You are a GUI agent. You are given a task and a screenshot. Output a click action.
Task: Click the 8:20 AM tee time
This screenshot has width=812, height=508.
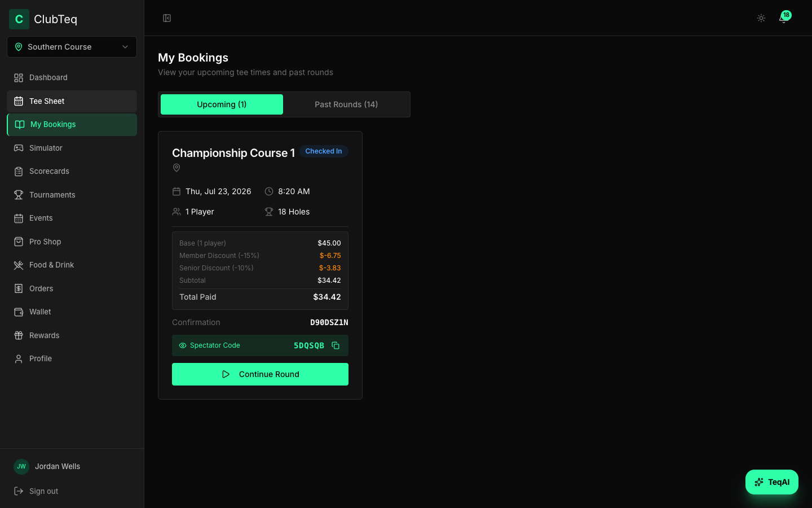coord(294,191)
